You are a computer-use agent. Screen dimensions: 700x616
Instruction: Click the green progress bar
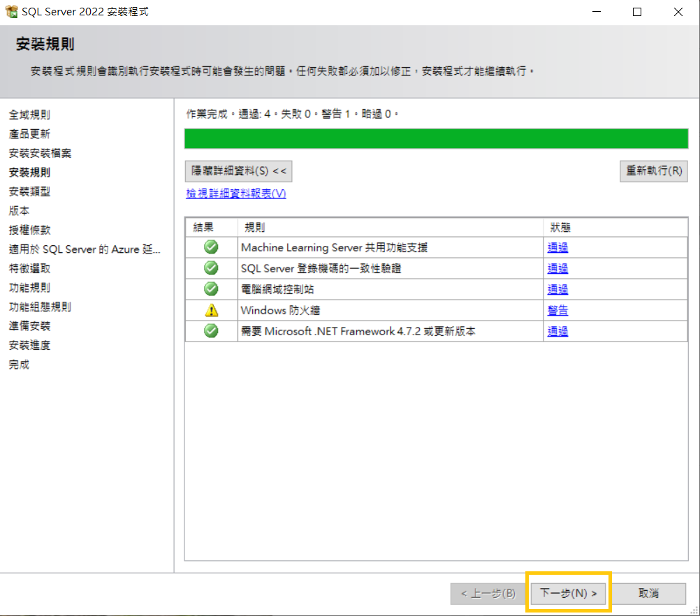(436, 138)
